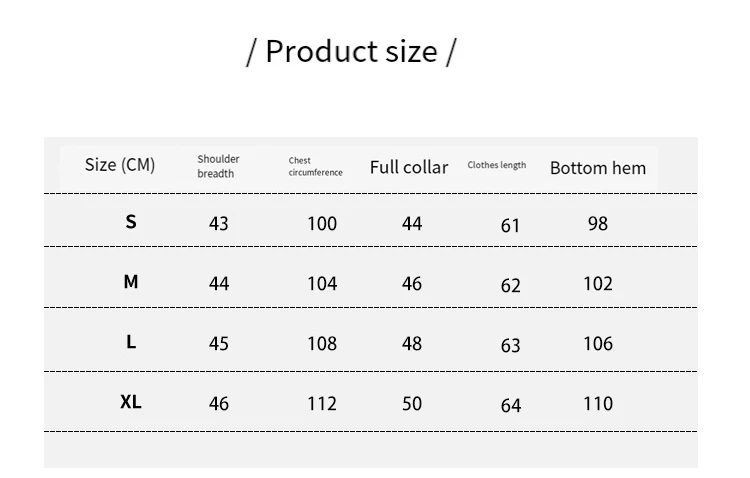Click bottom hem value 98
The width and height of the screenshot is (750, 478).
tap(598, 224)
